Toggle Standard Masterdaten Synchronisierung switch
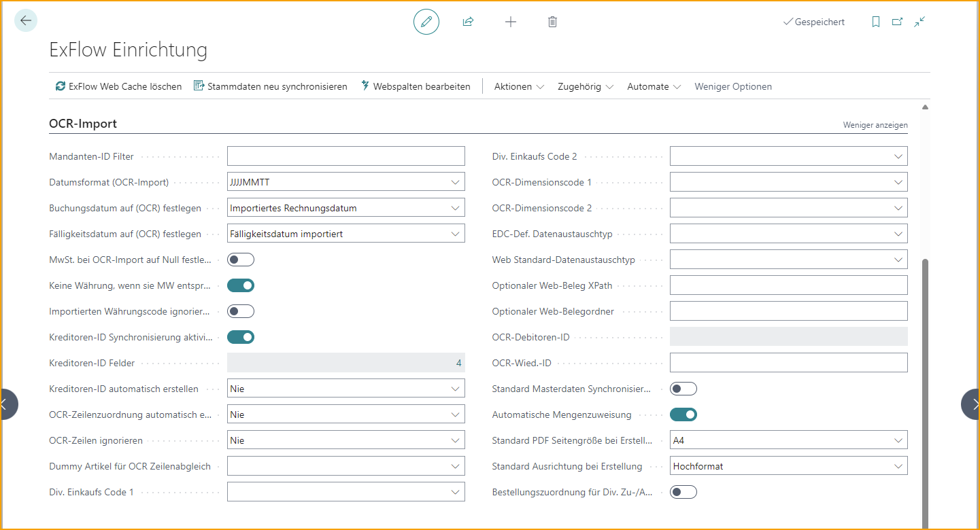This screenshot has height=530, width=980. click(x=683, y=389)
